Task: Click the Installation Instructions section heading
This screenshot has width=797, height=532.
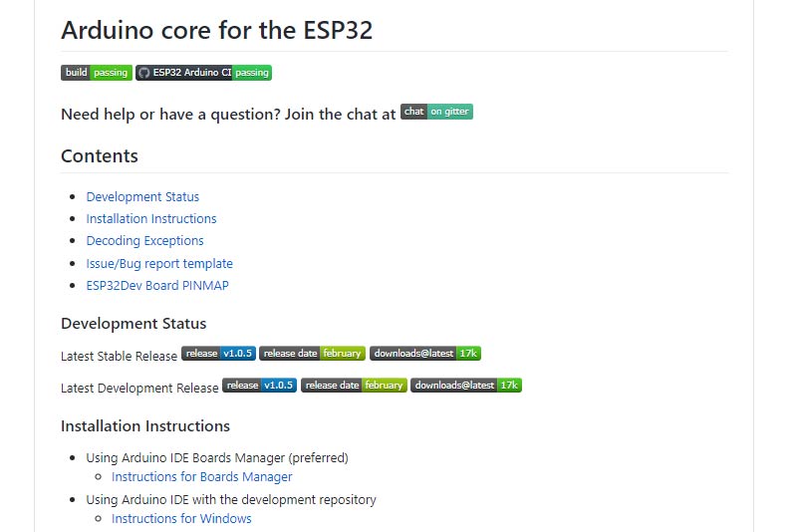Action: [145, 425]
